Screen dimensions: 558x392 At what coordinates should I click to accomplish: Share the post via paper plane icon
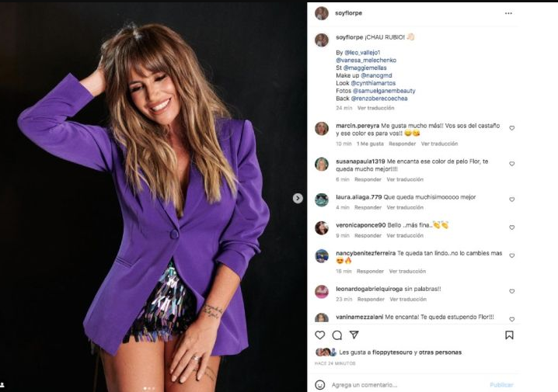click(354, 335)
